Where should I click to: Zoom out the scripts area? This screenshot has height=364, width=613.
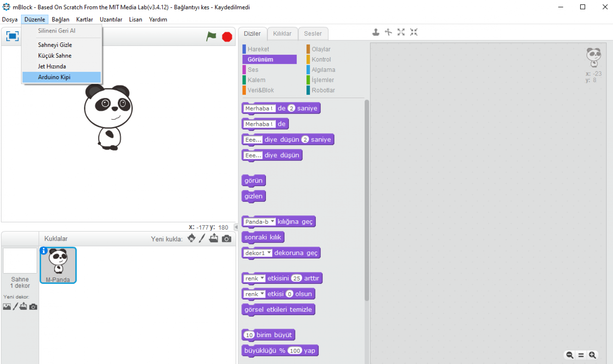point(570,355)
